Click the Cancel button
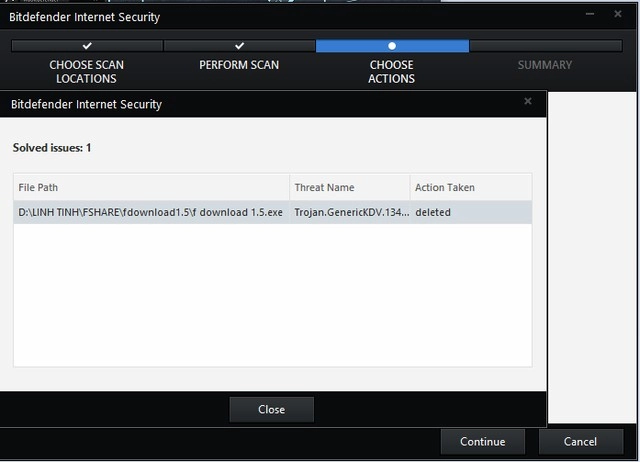This screenshot has height=462, width=640. [x=580, y=442]
